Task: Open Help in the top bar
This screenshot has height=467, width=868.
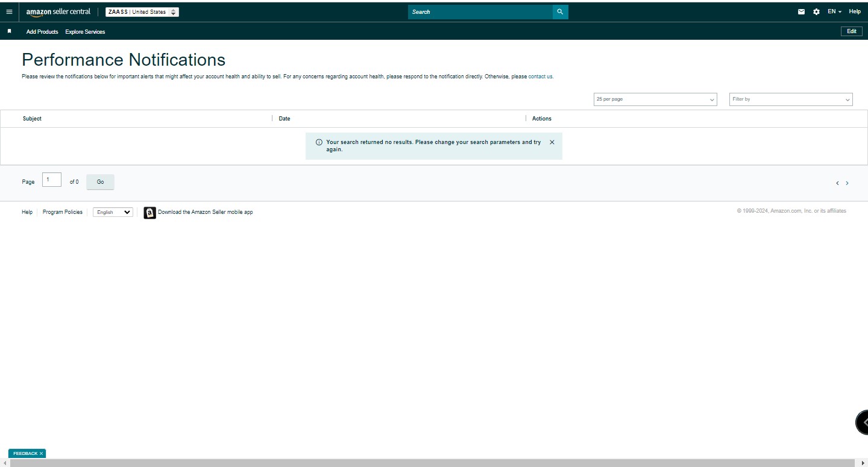Action: (855, 11)
